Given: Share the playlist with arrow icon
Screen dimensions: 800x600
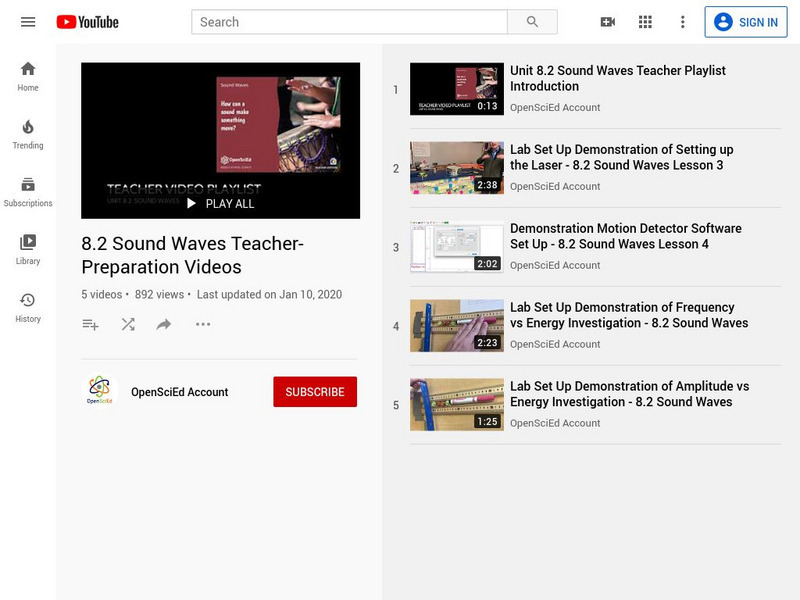Looking at the screenshot, I should tap(164, 324).
